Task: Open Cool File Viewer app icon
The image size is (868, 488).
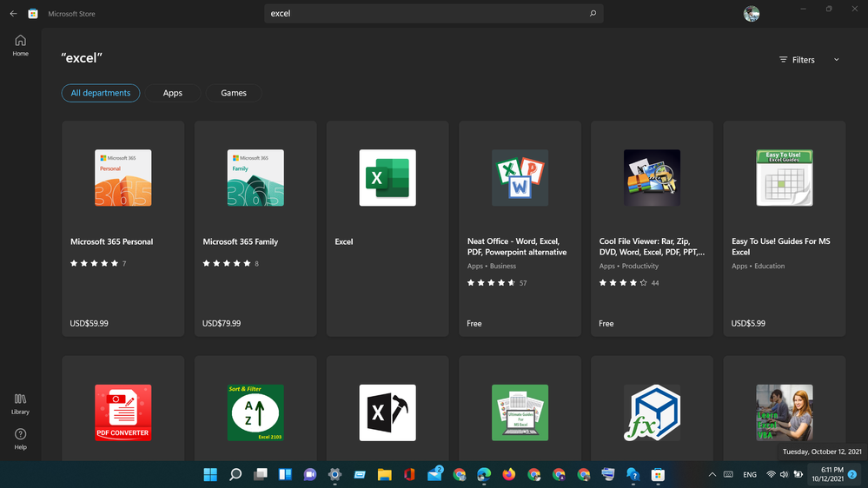Action: tap(653, 178)
